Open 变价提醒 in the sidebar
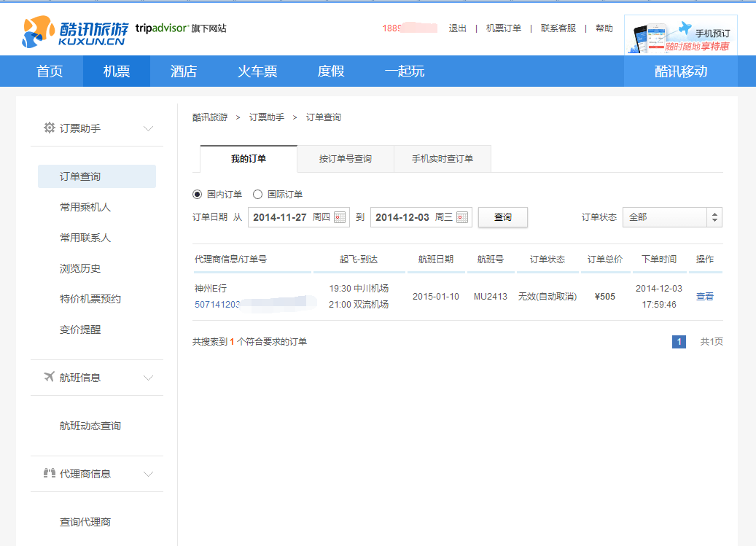 pos(80,329)
